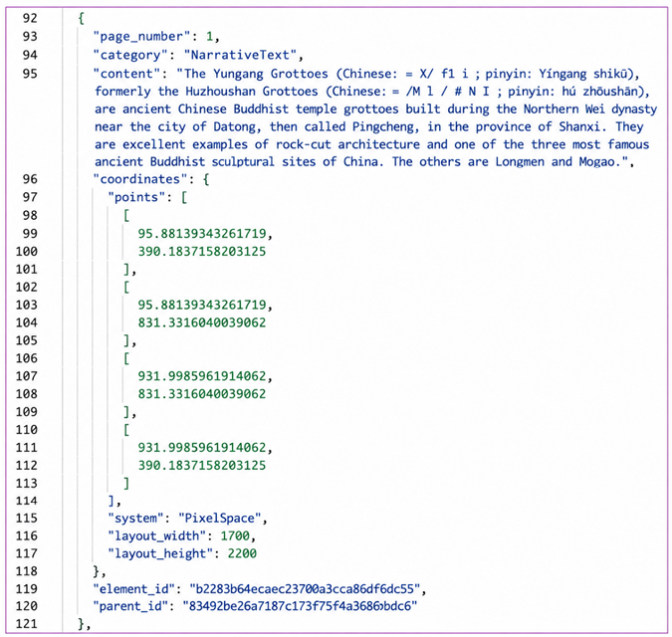The height and width of the screenshot is (637, 672).
Task: Click the "element_id" key
Action: [134, 589]
